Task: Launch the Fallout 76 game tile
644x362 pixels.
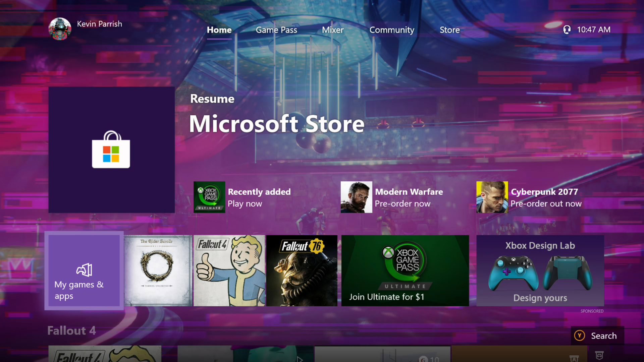Action: tap(302, 270)
